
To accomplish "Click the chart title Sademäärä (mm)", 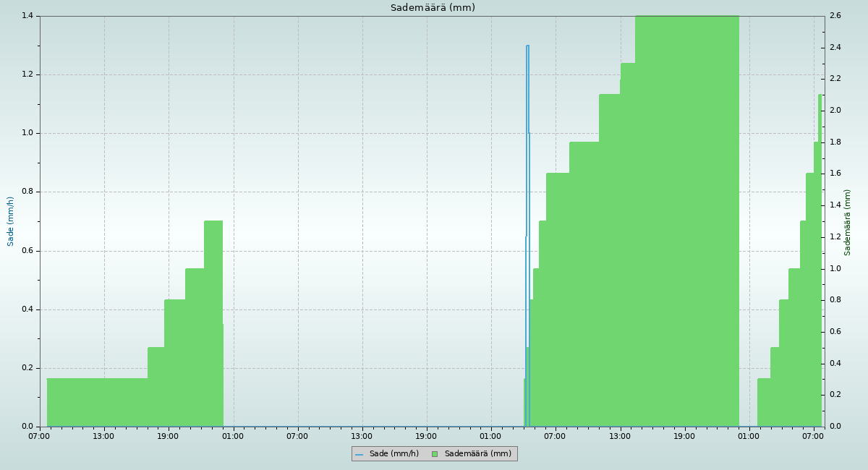I will point(433,8).
